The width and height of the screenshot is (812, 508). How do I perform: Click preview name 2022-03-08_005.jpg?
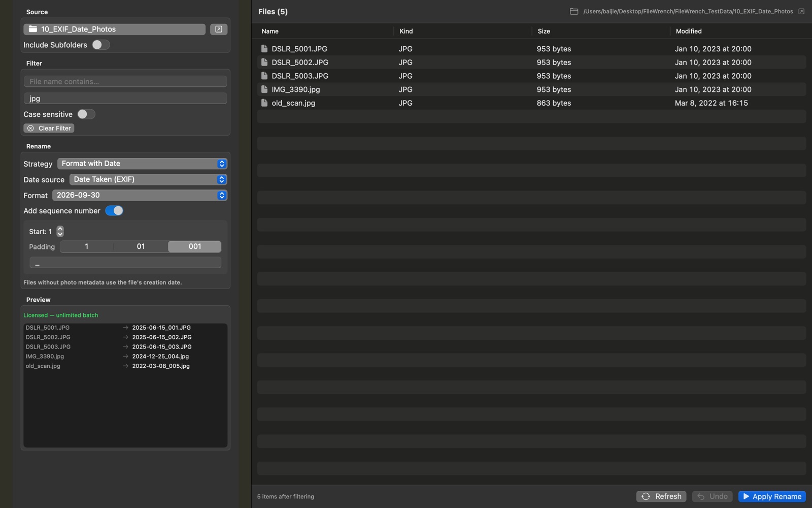click(x=161, y=366)
